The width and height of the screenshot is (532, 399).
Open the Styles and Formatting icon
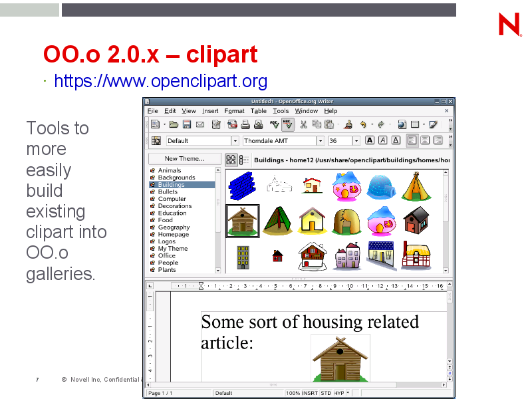156,140
